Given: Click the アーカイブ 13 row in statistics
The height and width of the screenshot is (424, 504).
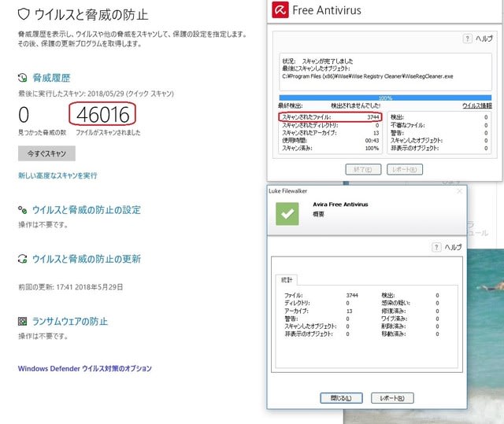Looking at the screenshot, I should (x=318, y=311).
